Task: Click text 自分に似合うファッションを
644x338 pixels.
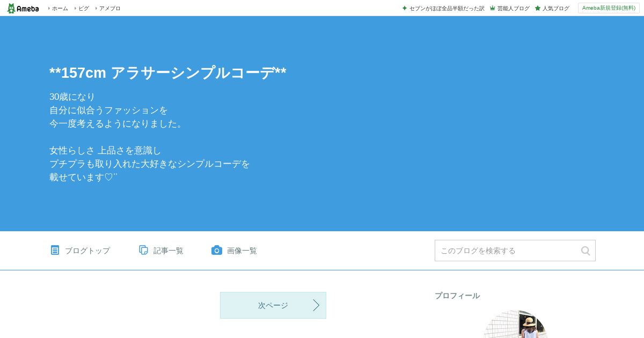Action: point(108,110)
